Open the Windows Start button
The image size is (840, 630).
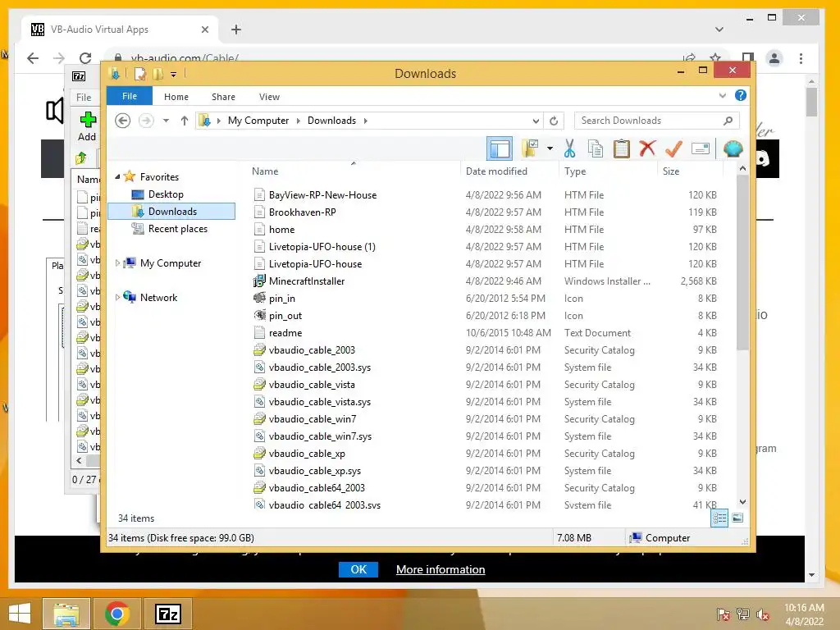(20, 614)
